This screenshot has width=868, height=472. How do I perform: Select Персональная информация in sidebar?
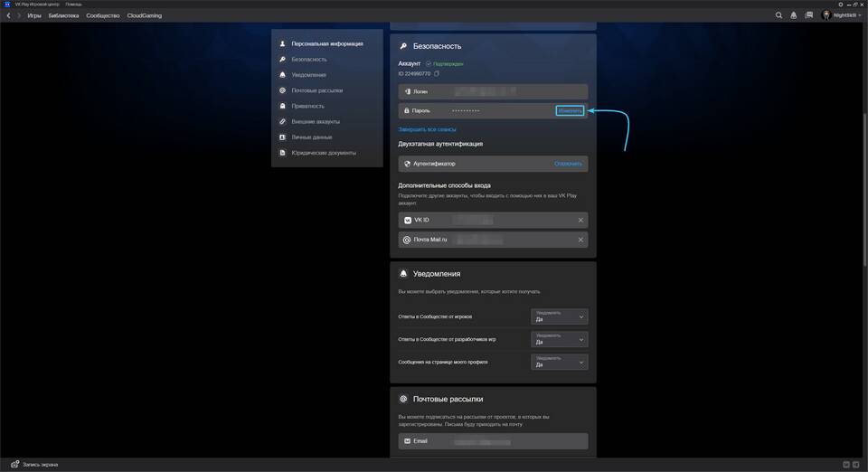(327, 43)
